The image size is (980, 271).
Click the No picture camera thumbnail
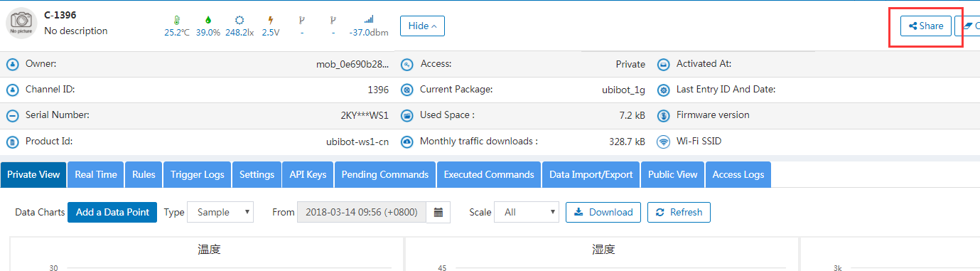[21, 23]
